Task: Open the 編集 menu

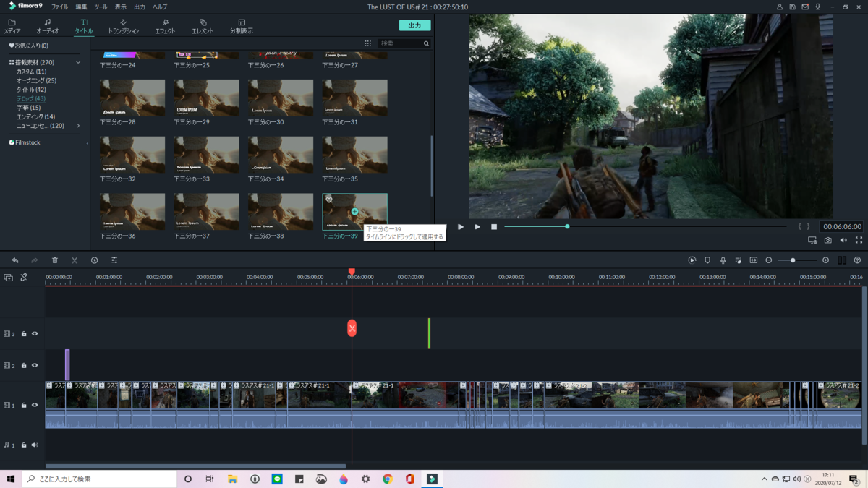Action: (x=81, y=7)
